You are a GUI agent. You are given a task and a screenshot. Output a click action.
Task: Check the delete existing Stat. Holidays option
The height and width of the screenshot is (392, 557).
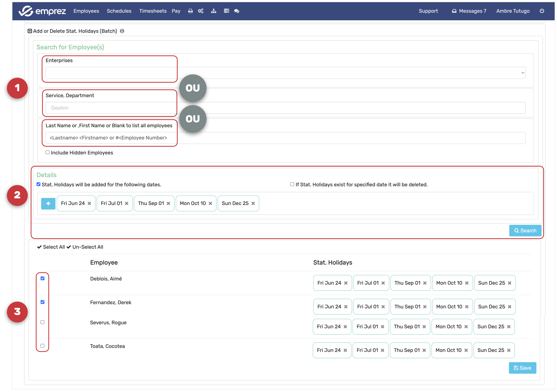(x=292, y=184)
